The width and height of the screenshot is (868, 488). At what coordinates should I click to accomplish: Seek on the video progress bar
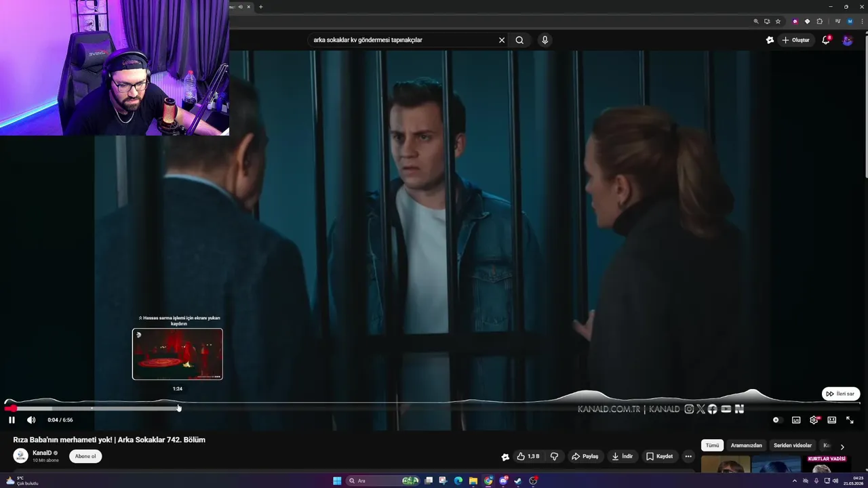pyautogui.click(x=434, y=408)
